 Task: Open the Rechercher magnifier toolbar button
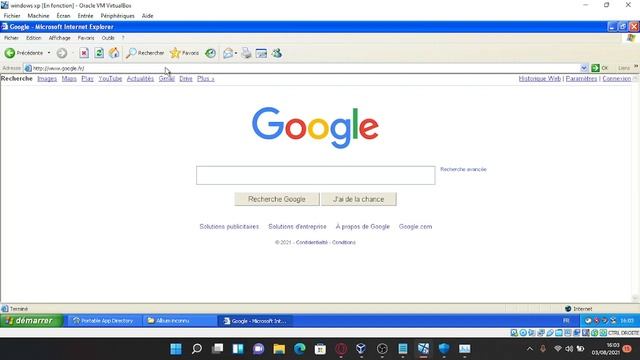[145, 53]
